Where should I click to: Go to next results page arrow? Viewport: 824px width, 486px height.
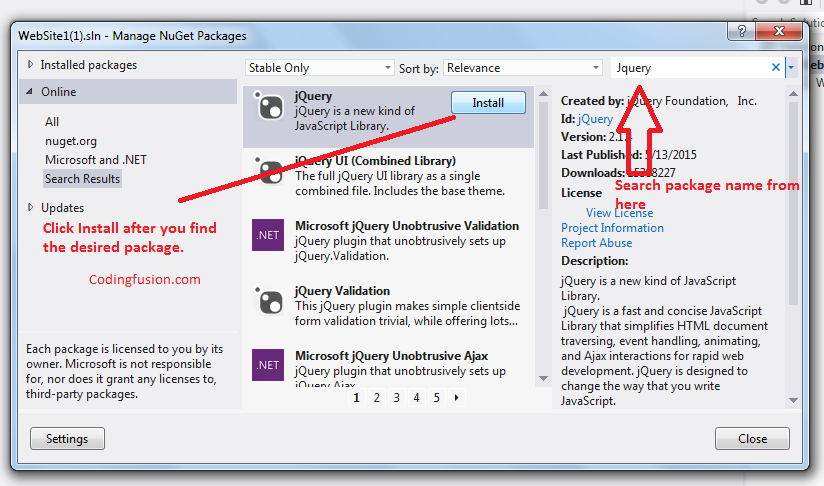pos(457,398)
